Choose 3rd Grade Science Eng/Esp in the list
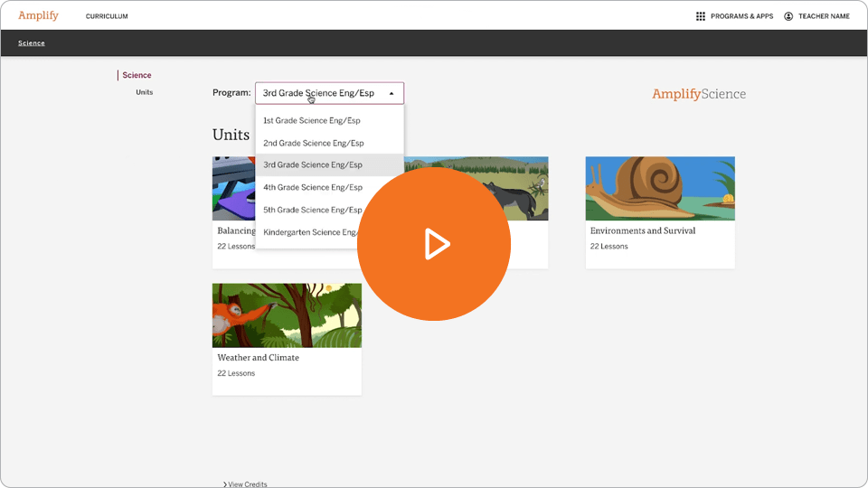Screen dimensions: 868x488 point(329,164)
